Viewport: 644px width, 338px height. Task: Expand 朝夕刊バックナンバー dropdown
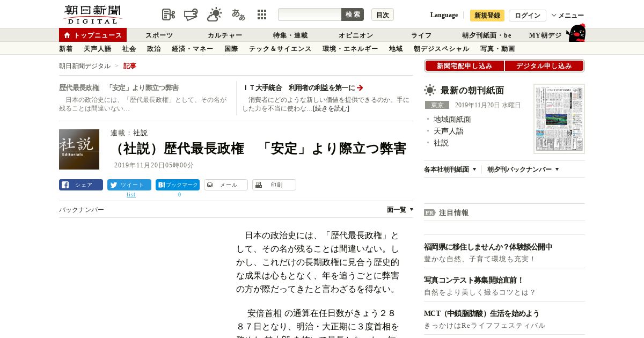523,170
